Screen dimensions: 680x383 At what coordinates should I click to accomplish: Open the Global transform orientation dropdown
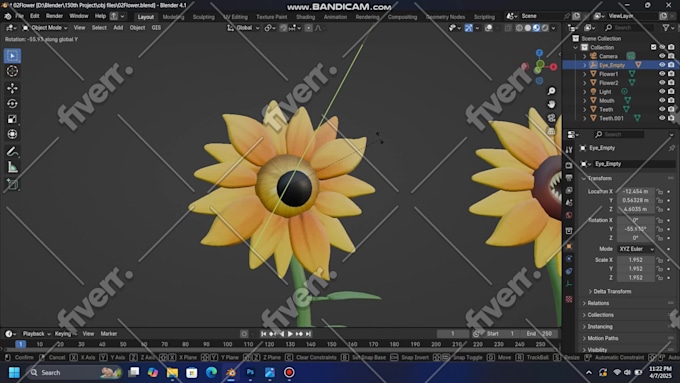244,28
